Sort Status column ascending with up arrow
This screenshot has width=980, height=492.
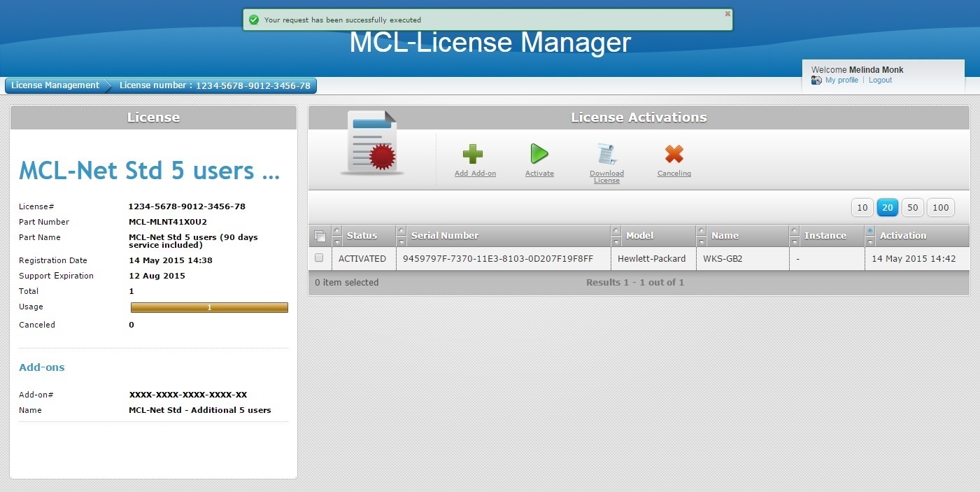337,230
